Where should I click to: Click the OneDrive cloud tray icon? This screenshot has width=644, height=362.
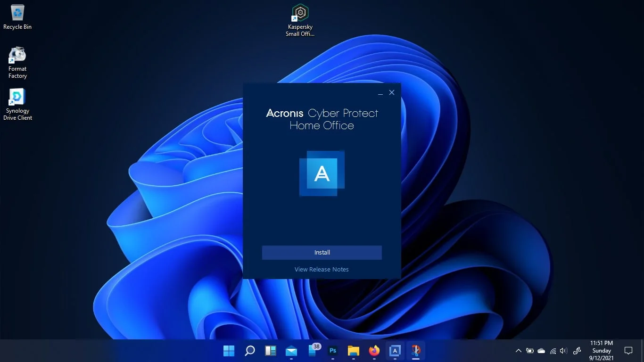click(x=541, y=351)
